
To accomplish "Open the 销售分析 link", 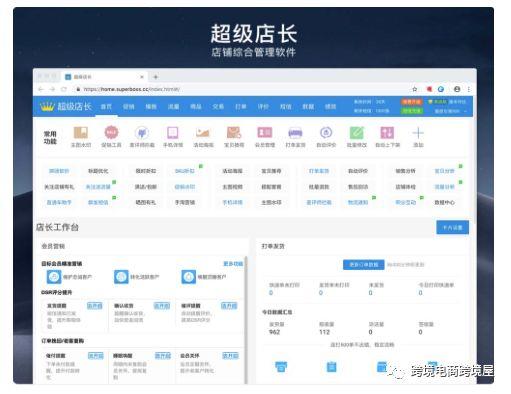I will point(406,171).
